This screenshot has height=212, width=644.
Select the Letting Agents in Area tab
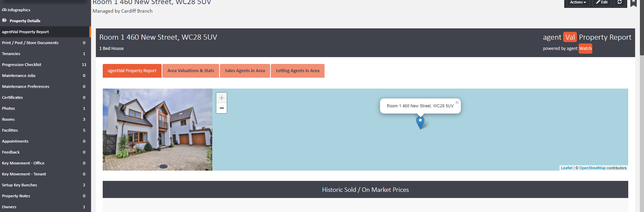298,71
